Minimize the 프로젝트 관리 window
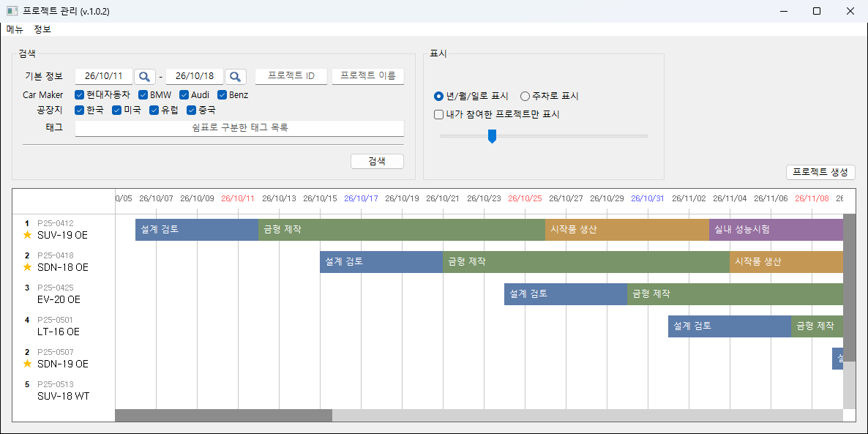 [784, 11]
